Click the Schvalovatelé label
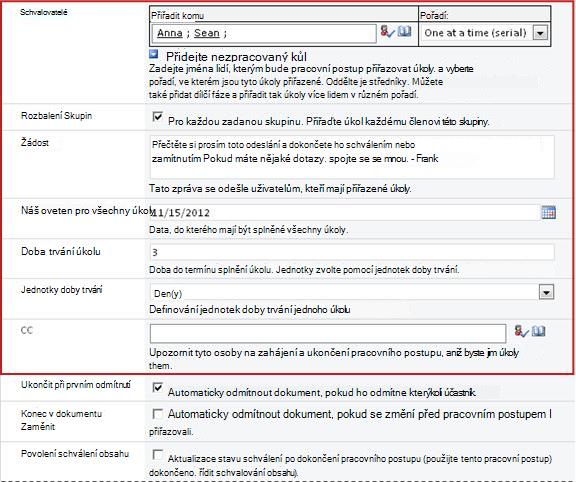The width and height of the screenshot is (576, 482). point(44,12)
